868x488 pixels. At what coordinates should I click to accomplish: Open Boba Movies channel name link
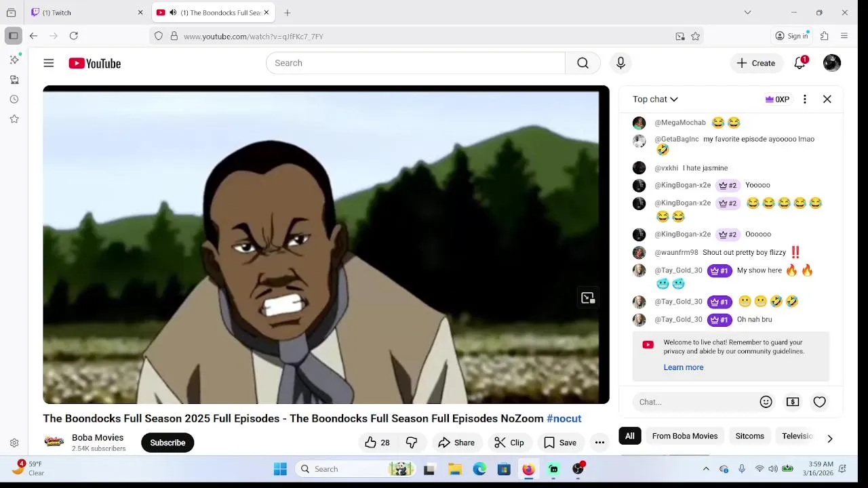[x=98, y=437]
